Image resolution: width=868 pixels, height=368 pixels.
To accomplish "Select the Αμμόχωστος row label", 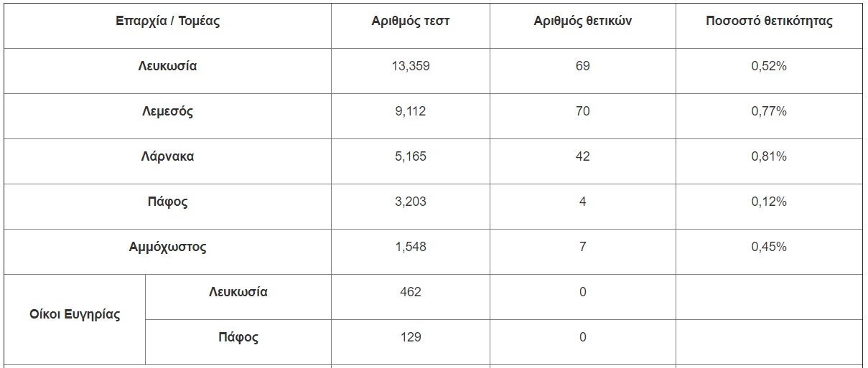I will click(x=167, y=247).
